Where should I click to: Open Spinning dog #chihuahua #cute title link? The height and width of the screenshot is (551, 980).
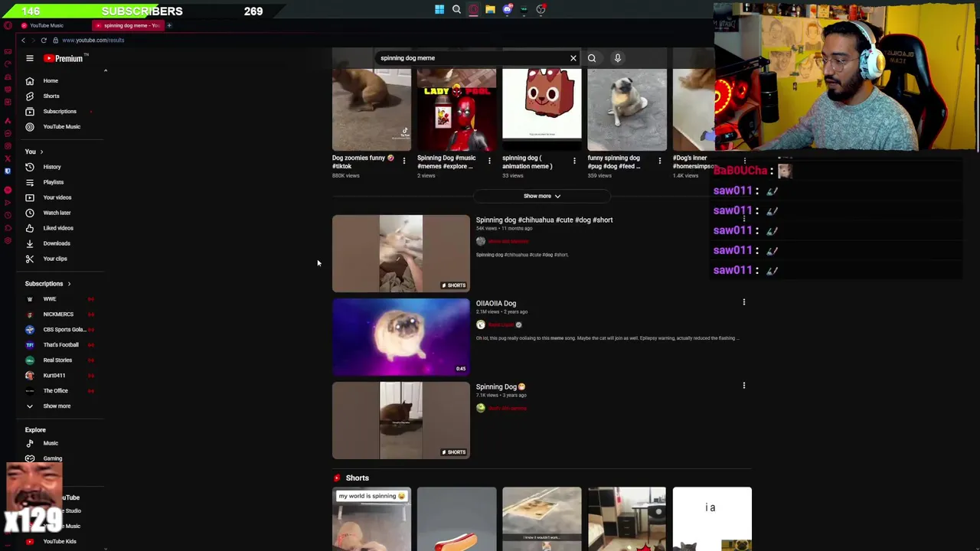pos(544,220)
